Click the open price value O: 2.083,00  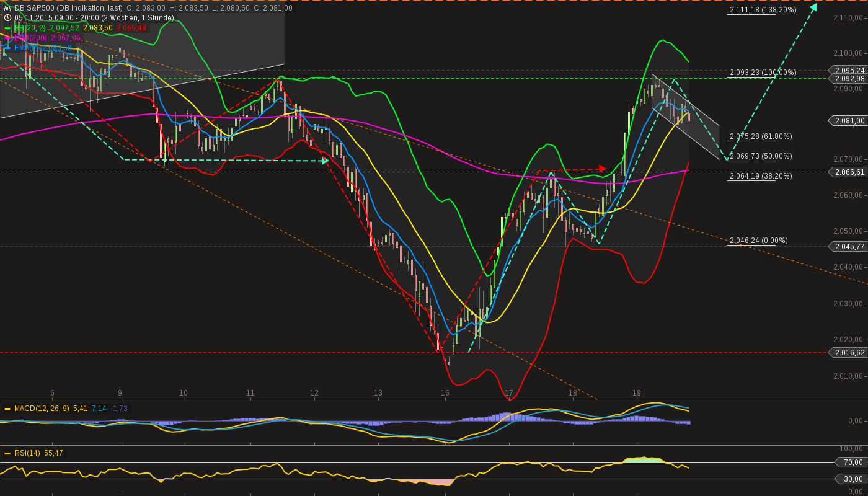pyautogui.click(x=146, y=8)
